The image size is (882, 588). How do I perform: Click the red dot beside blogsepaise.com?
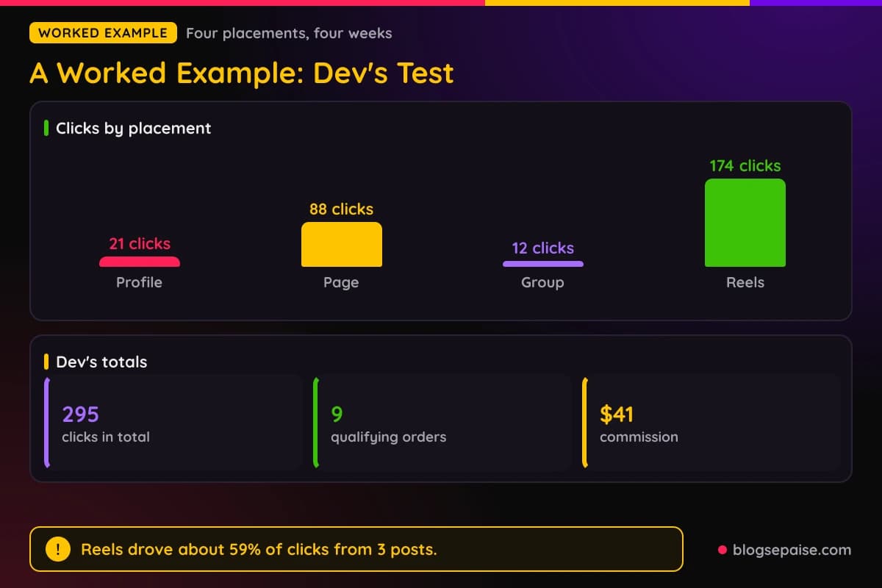click(x=722, y=550)
